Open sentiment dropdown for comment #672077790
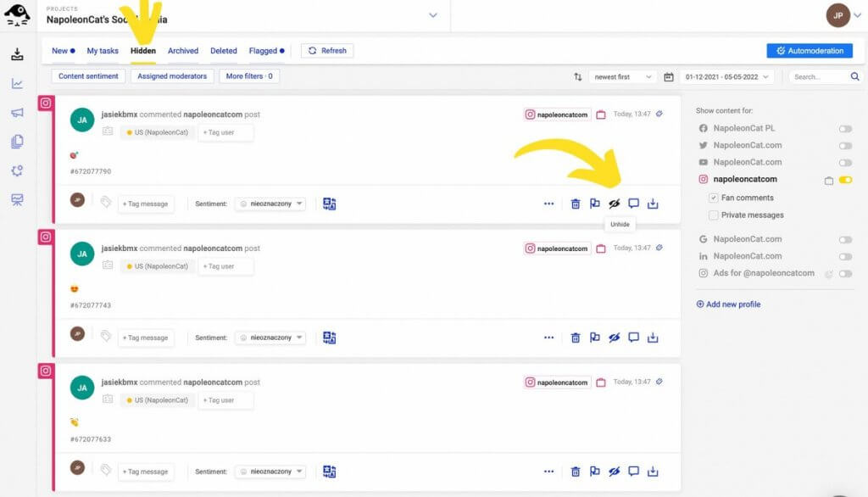Viewport: 868px width, 497px height. (x=270, y=204)
